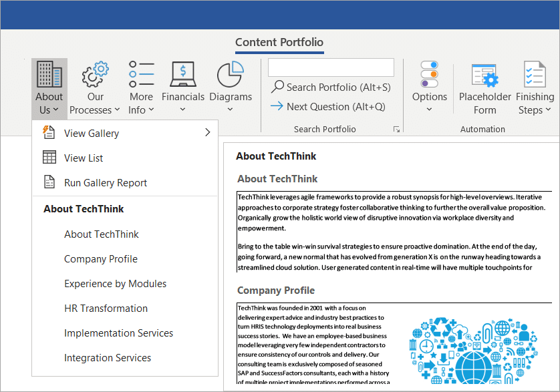Click the Diagrams pie chart icon
The image size is (560, 392).
pyautogui.click(x=231, y=74)
